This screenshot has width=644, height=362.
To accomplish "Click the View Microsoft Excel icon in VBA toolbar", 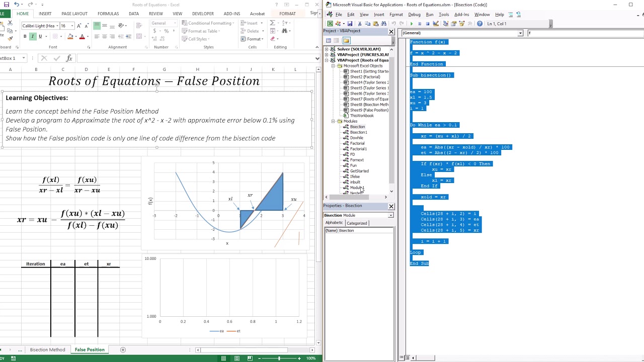I will click(x=330, y=24).
